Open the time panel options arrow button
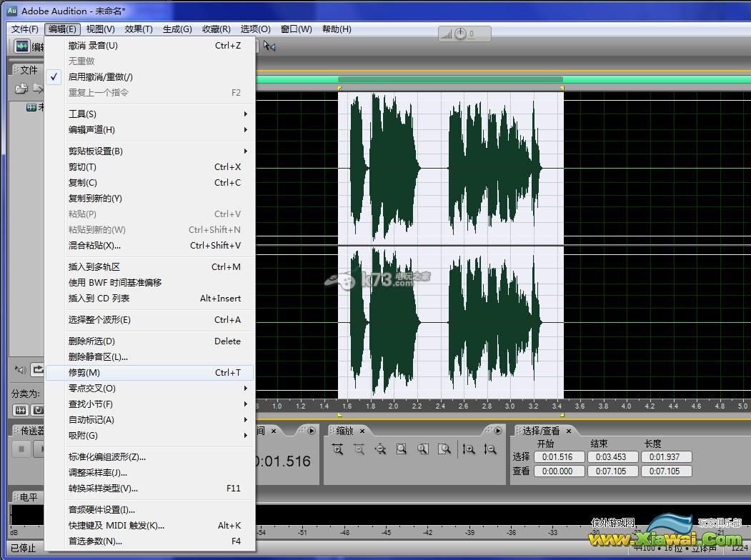 pos(312,431)
